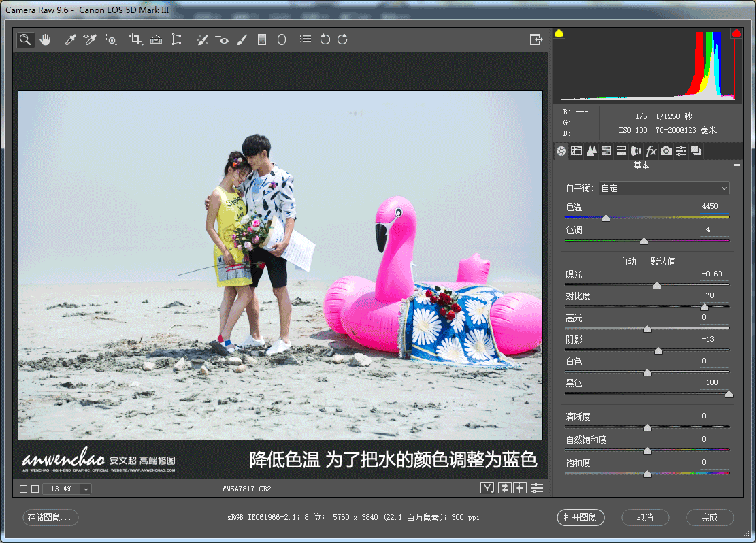Click the 白色 whites slider handle
The width and height of the screenshot is (756, 543).
pos(648,372)
